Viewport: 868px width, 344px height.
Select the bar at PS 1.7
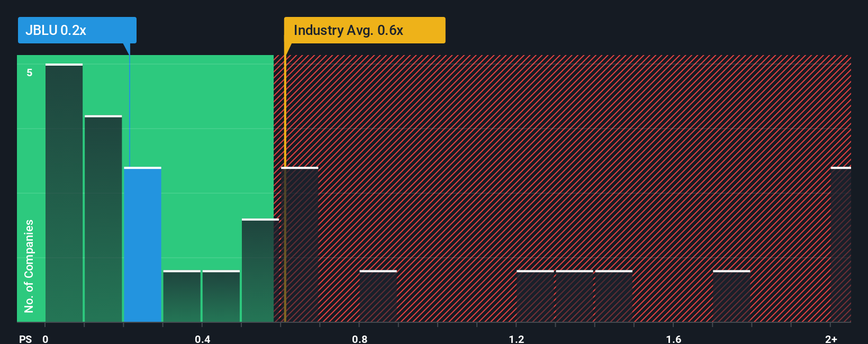pyautogui.click(x=731, y=296)
